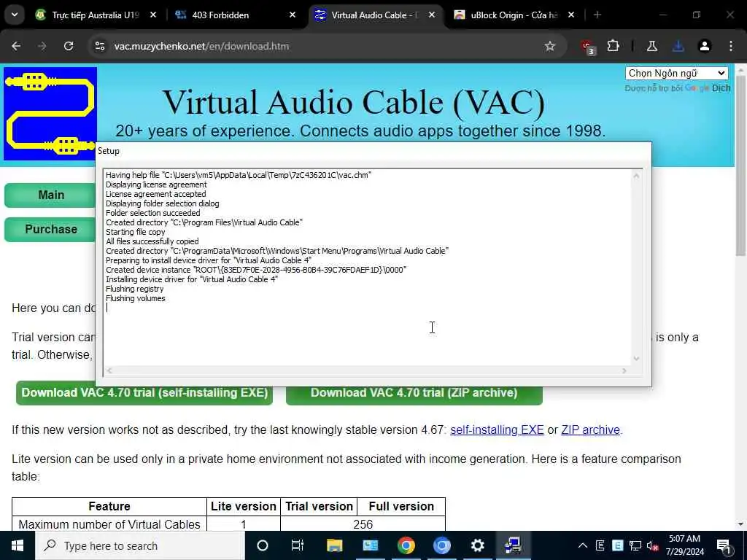Click Setup log vertical scrollbar down arrow

click(x=636, y=359)
